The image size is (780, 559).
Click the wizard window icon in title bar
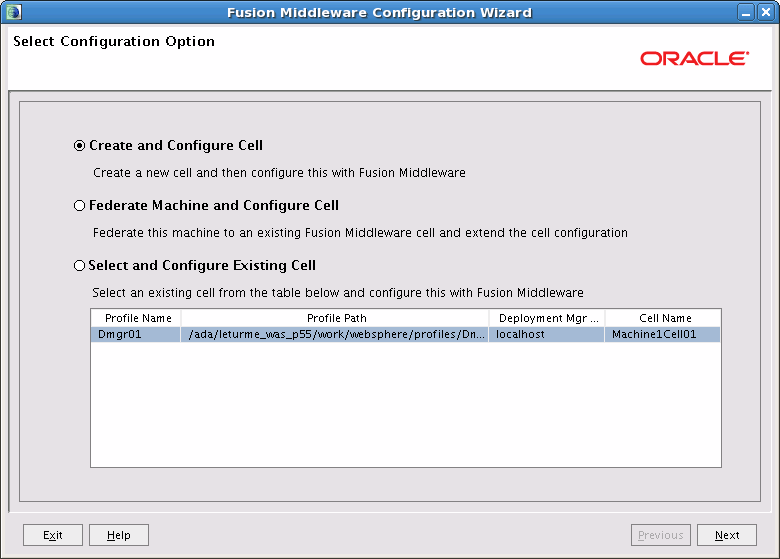coord(13,12)
